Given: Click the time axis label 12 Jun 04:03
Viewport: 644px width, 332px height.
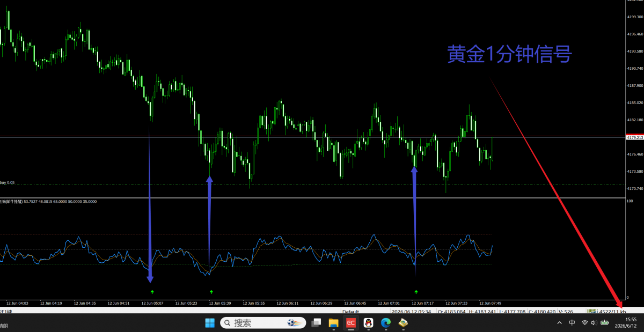Looking at the screenshot, I should click(x=16, y=303).
